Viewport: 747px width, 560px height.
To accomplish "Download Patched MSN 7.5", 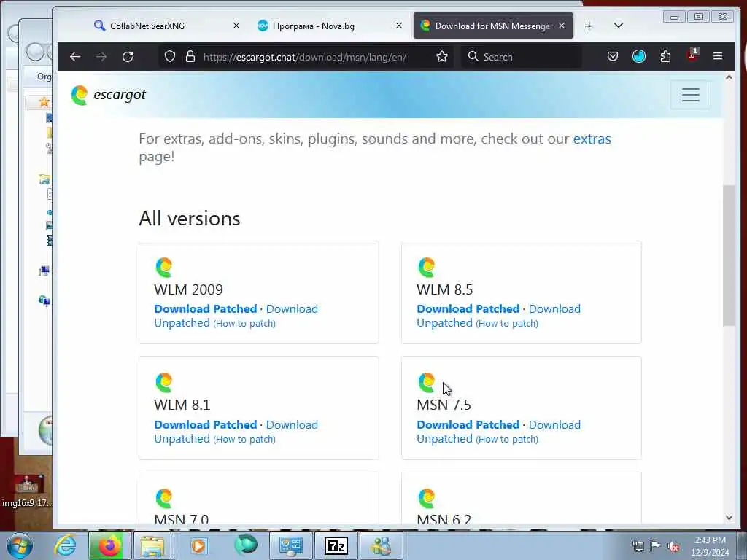I will (x=468, y=424).
